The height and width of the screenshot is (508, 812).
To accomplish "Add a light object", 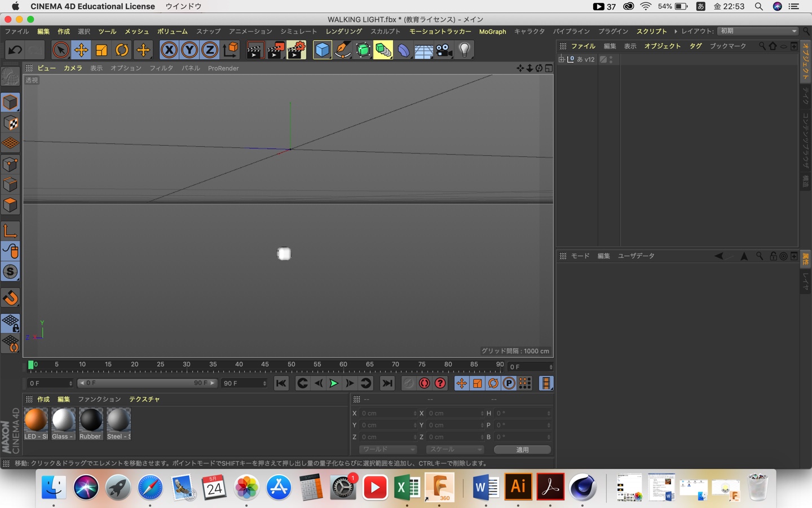I will click(465, 50).
